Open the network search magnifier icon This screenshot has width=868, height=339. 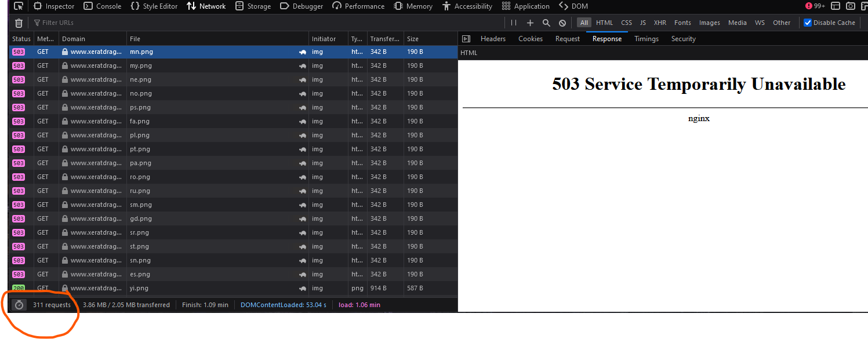[x=546, y=23]
